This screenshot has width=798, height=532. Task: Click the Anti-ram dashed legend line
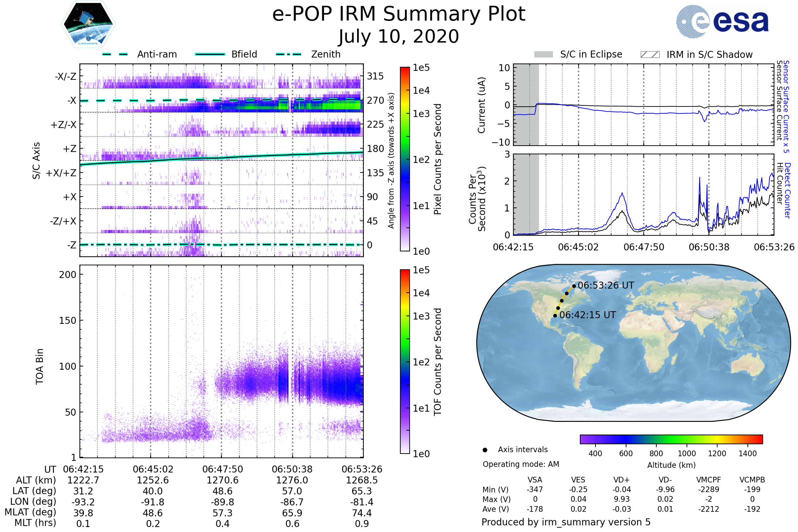[x=115, y=54]
